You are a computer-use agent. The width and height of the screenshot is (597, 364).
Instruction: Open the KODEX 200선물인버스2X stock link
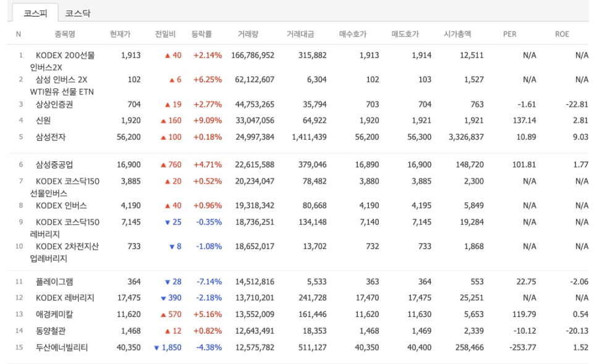coord(62,61)
